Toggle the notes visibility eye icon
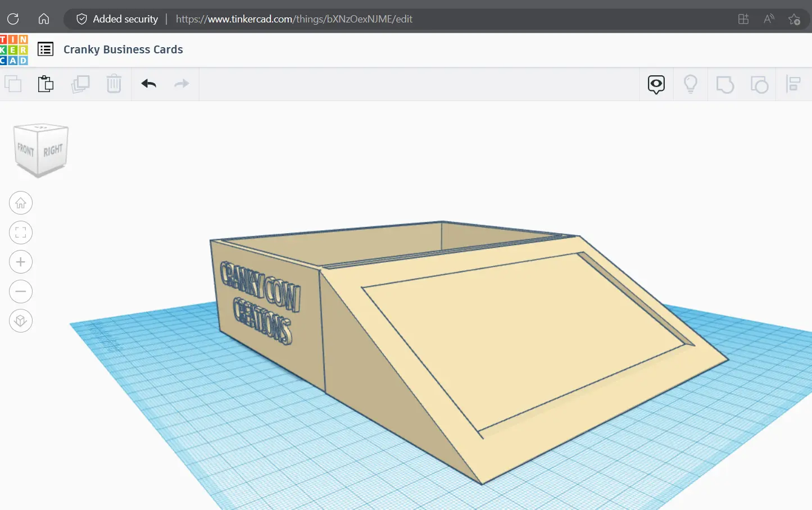812x510 pixels. pos(656,84)
